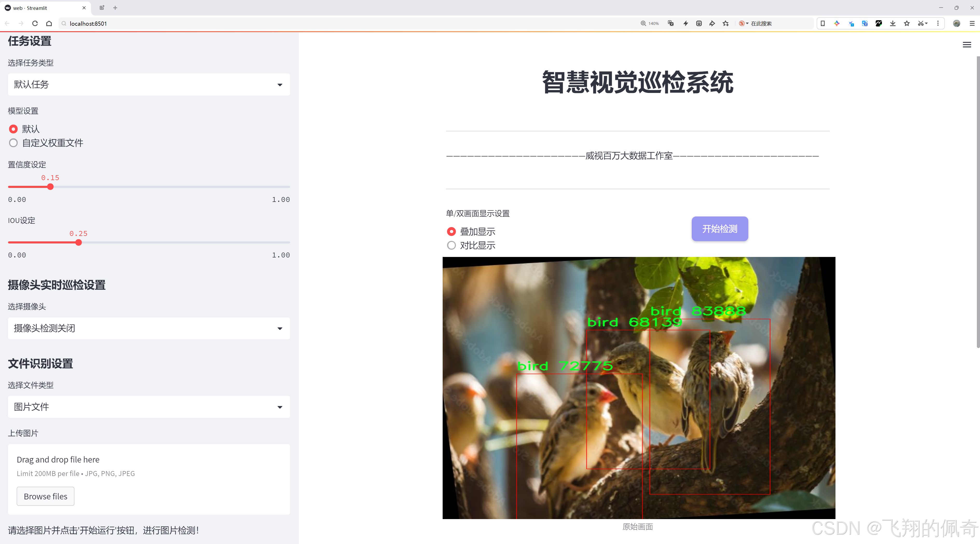Open the blue notification extension icon

pos(851,23)
